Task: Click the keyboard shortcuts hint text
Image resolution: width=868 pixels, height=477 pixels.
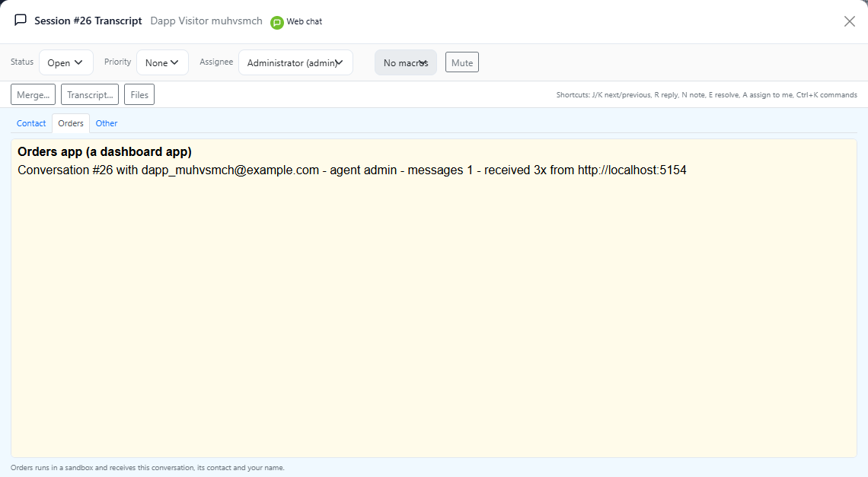Action: coord(707,95)
